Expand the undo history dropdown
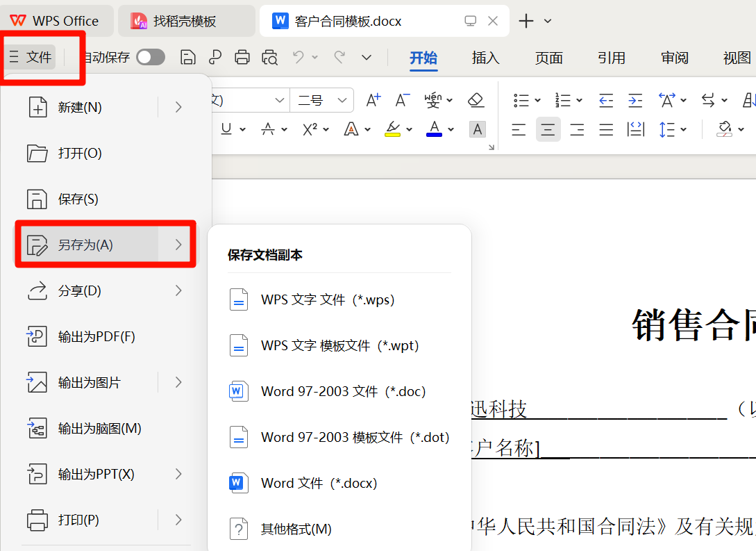Screen dimensions: 756x551 coord(314,57)
